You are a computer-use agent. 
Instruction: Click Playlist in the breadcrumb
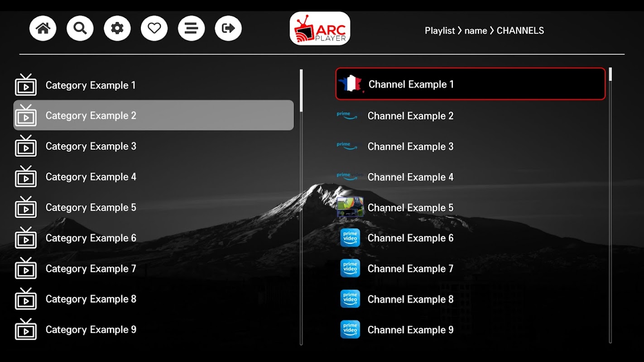tap(440, 30)
